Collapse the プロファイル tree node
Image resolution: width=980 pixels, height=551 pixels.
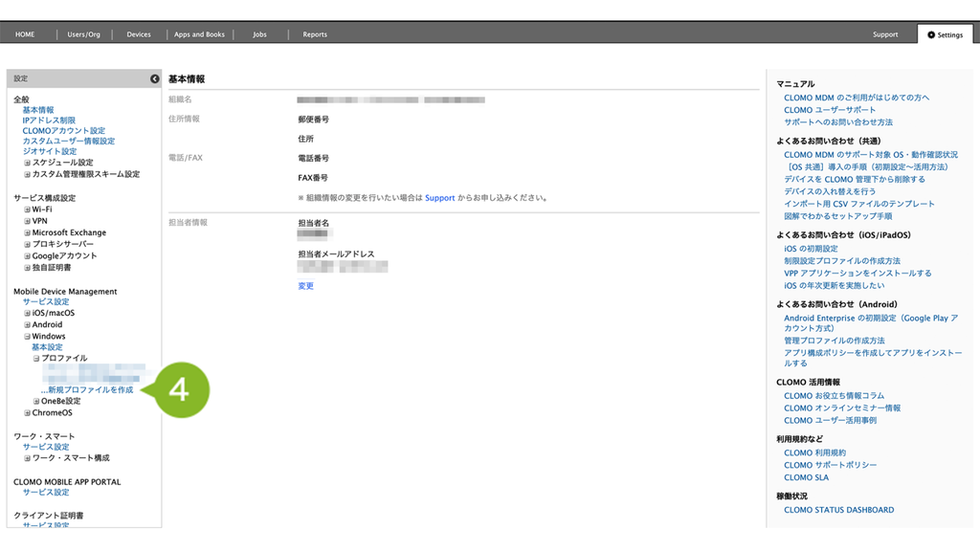pyautogui.click(x=36, y=358)
